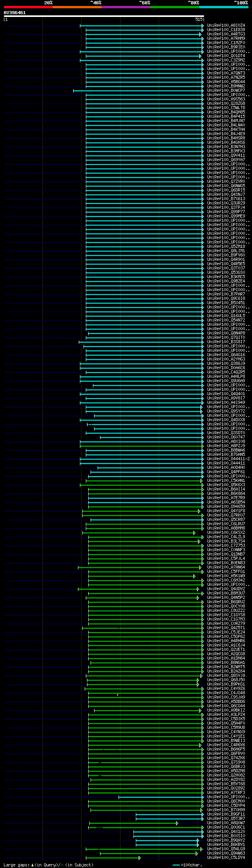
Task: Select hit label UniRef100_A7E7R9
Action: pyautogui.click(x=226, y=498)
